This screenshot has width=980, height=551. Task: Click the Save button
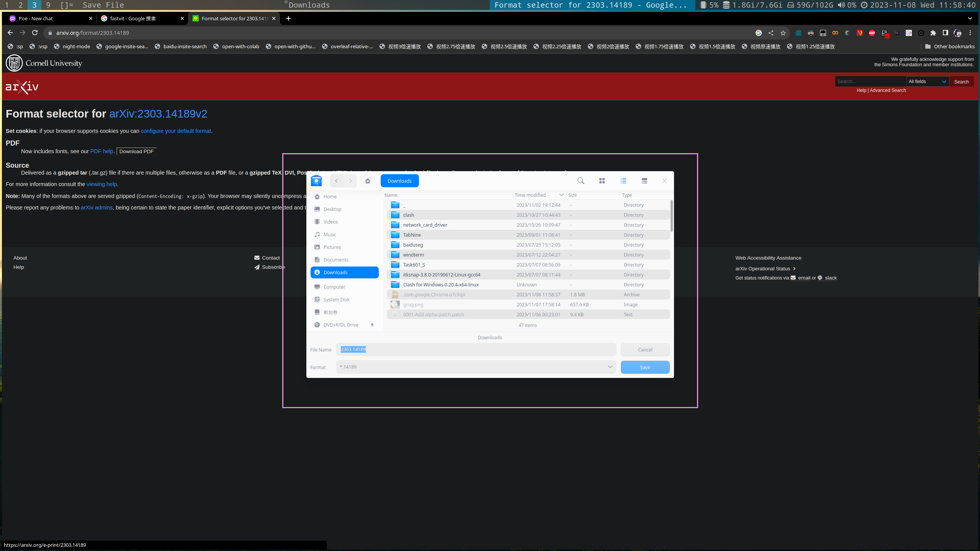click(645, 367)
